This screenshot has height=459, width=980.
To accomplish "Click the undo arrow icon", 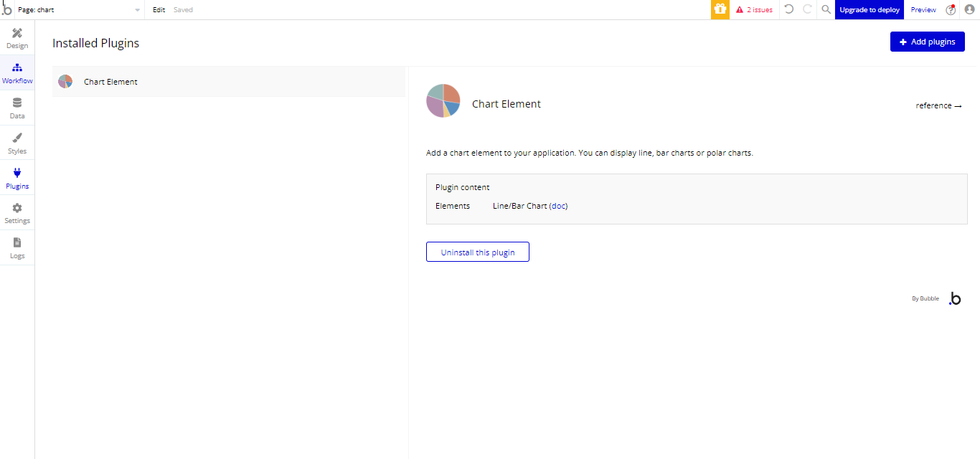I will 788,9.
